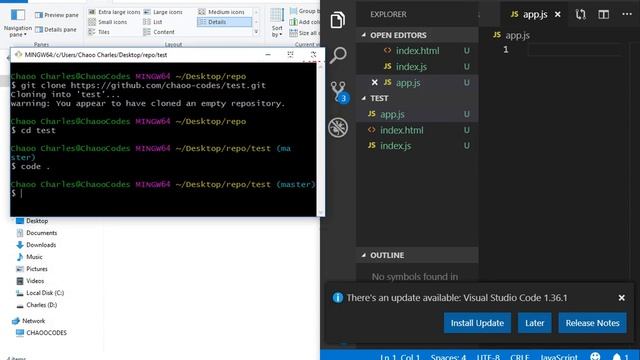The width and height of the screenshot is (640, 360).
Task: Select Tiles layout in File Explorer
Action: pos(99,32)
